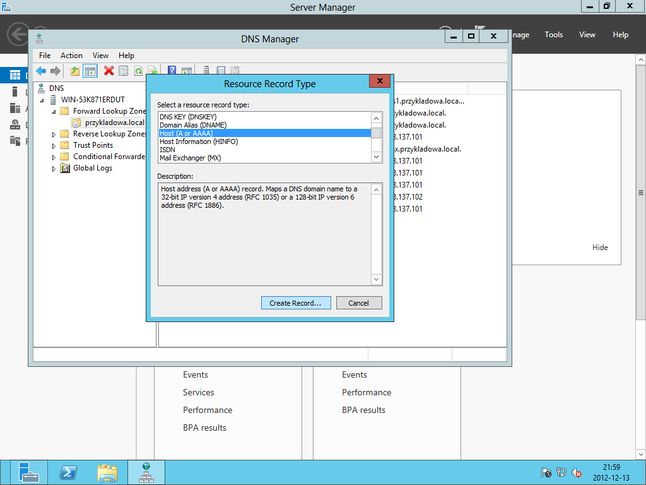The image size is (646, 485).
Task: Go forward with DNS Manager gray arrow
Action: 55,71
